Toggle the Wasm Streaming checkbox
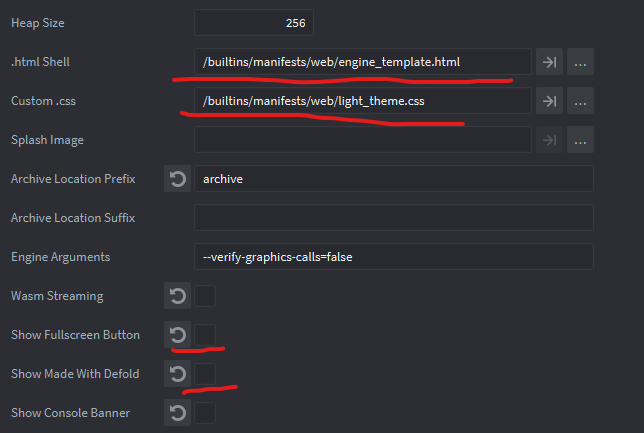644x433 pixels. tap(205, 296)
